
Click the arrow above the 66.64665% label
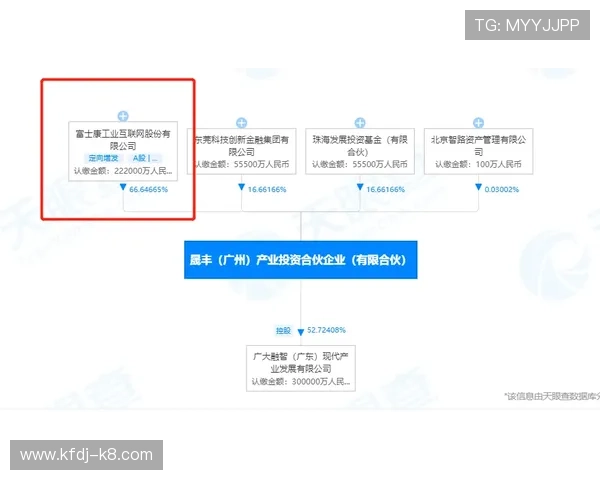123,187
